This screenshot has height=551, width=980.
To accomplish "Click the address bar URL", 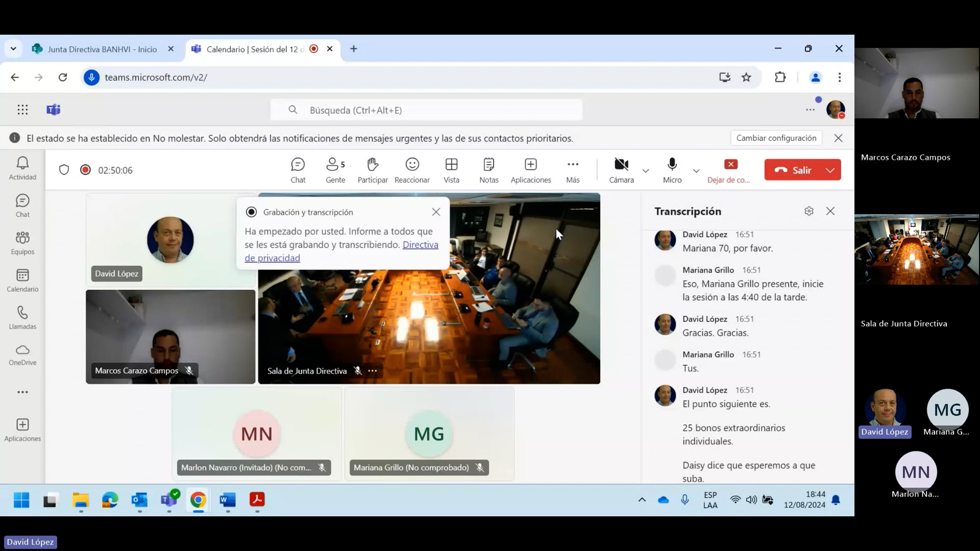I will (x=156, y=77).
